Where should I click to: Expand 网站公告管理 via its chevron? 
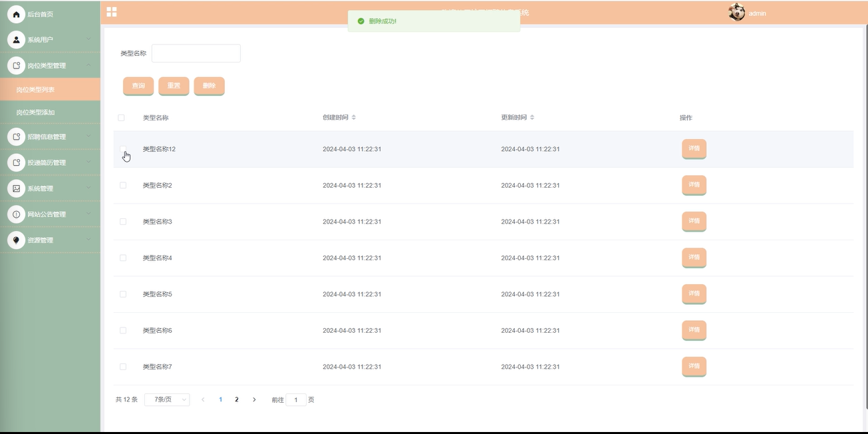pos(88,214)
